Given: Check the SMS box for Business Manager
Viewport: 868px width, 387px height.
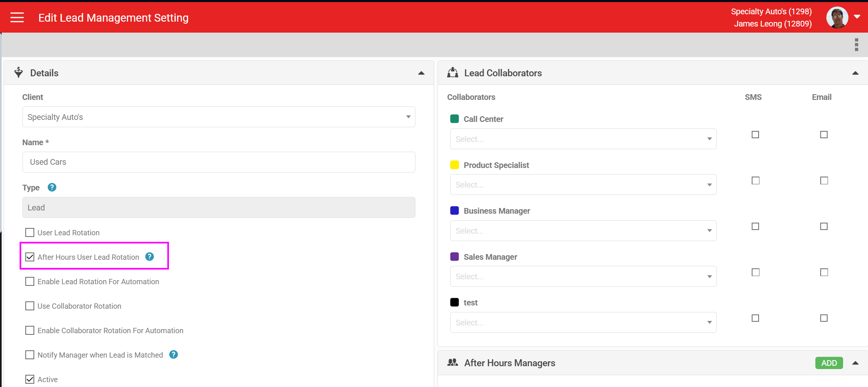Looking at the screenshot, I should [x=755, y=226].
